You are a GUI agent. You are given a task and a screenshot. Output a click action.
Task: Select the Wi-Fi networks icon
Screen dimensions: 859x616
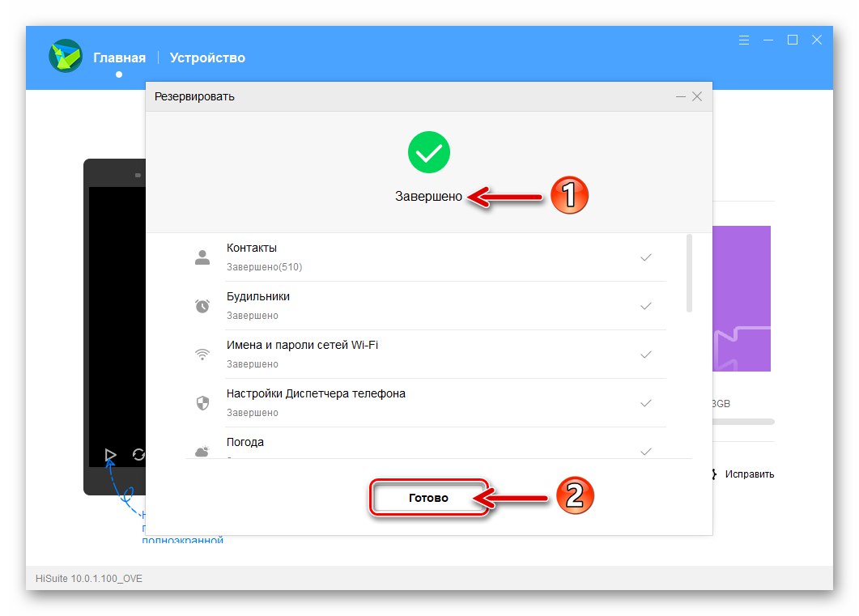coord(202,355)
